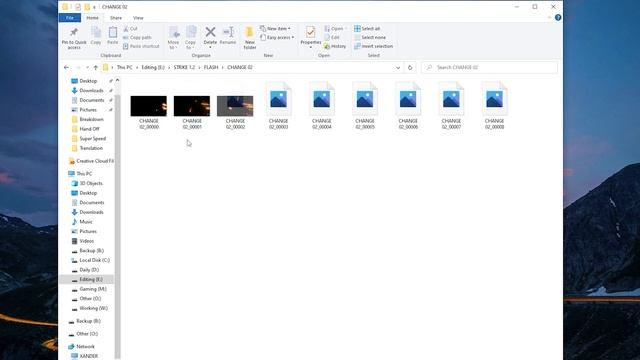Open Local Disk (C:) drive
640x360 pixels.
coord(91,260)
